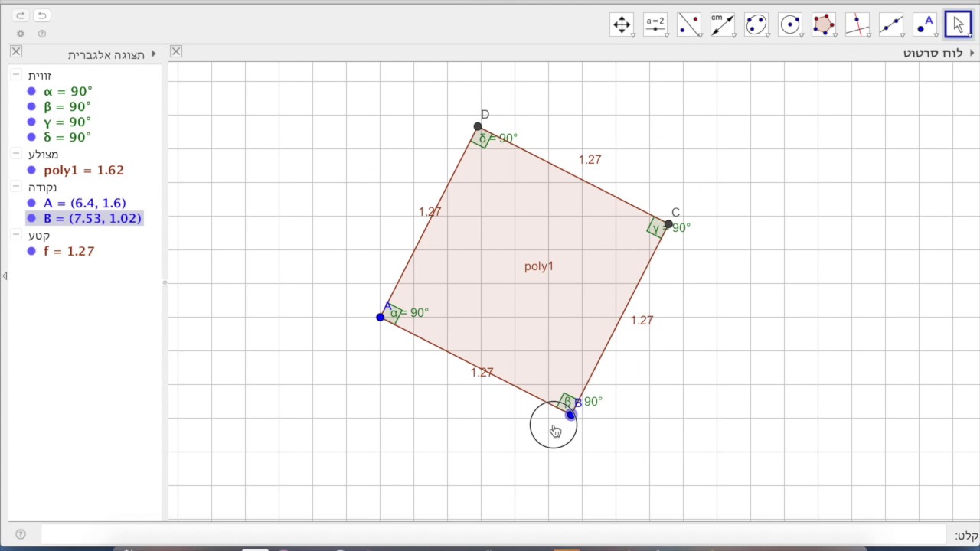Open the help question mark near gear
The height and width of the screenshot is (551, 980).
pyautogui.click(x=42, y=34)
